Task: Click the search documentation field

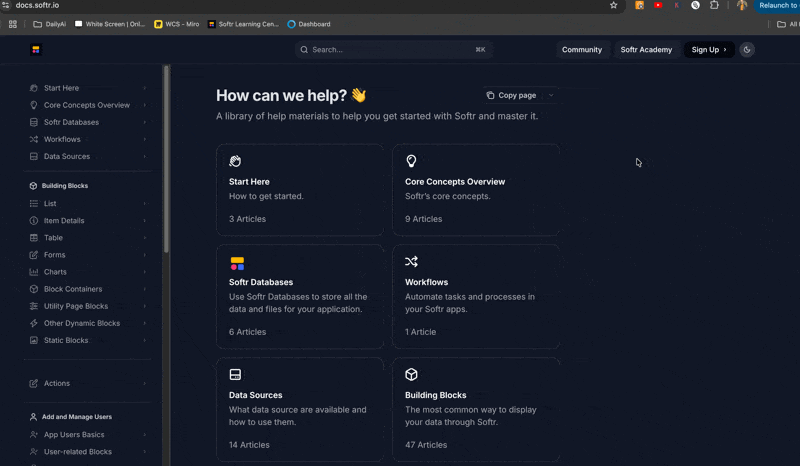Action: [x=392, y=49]
